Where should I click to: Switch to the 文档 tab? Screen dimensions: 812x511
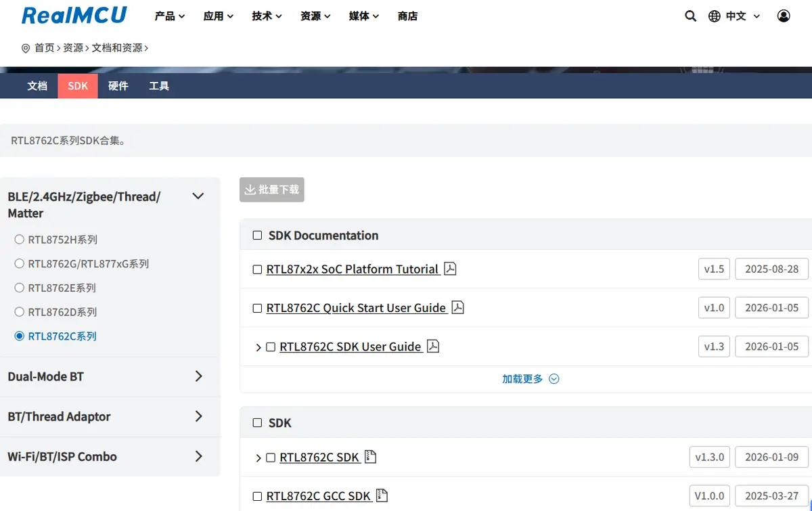[37, 86]
